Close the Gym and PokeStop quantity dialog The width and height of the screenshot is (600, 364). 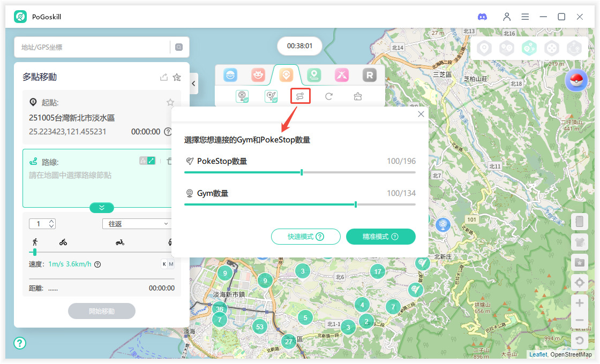tap(421, 114)
